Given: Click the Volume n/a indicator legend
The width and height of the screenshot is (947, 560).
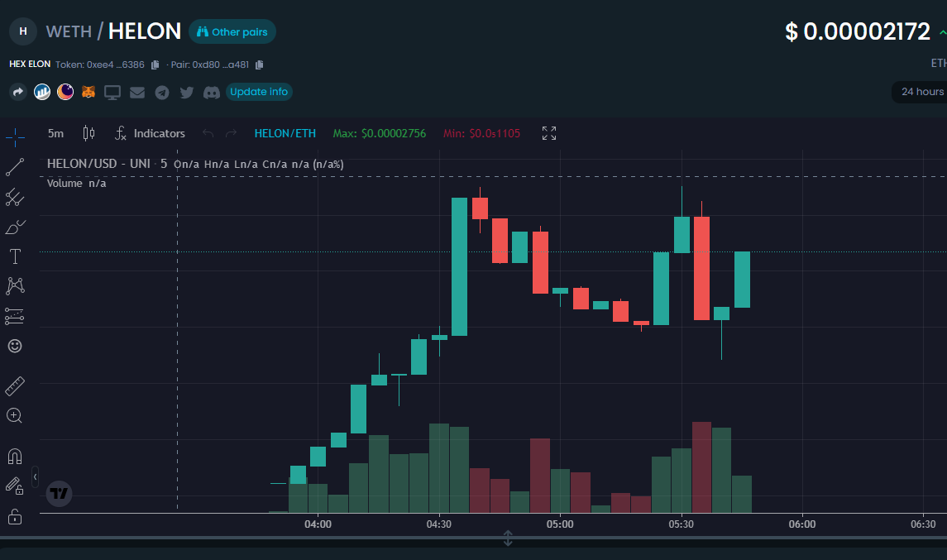Looking at the screenshot, I should (77, 183).
